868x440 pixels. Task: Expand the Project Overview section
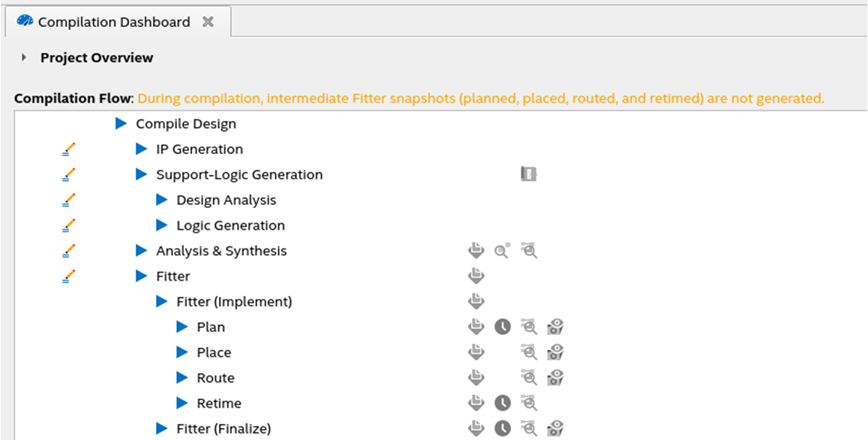tap(24, 58)
